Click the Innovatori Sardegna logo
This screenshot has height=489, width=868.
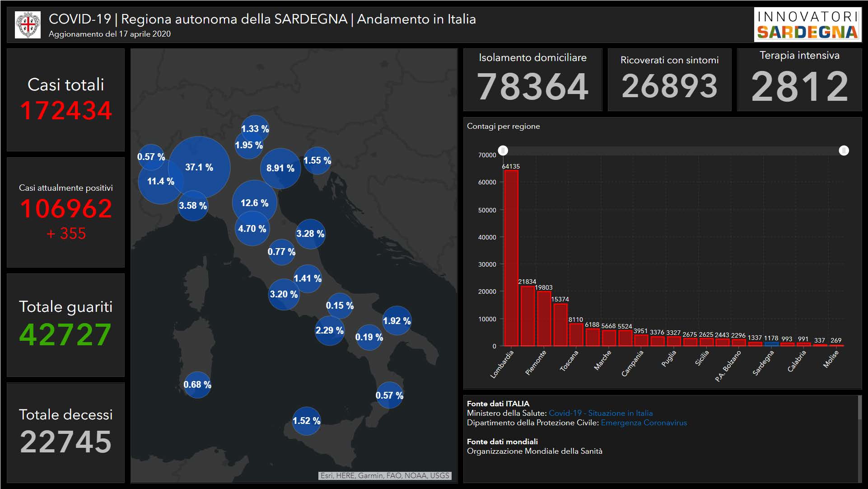click(807, 25)
